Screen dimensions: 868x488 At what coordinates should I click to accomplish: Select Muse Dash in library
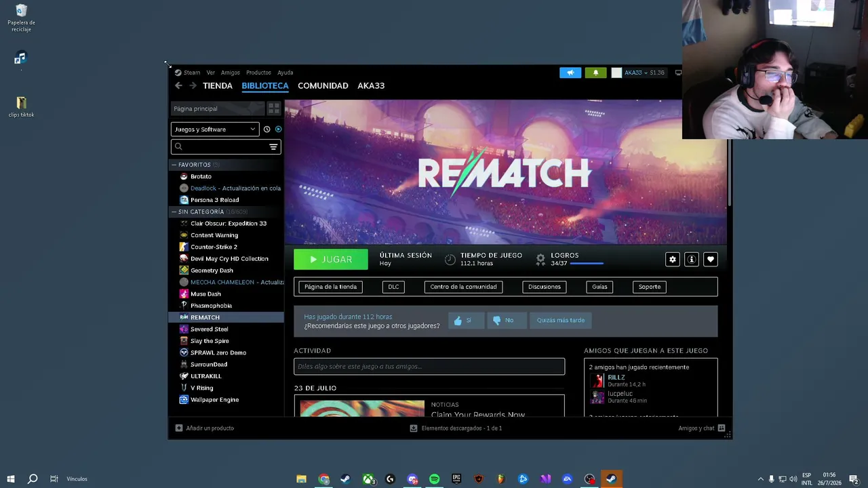(205, 294)
